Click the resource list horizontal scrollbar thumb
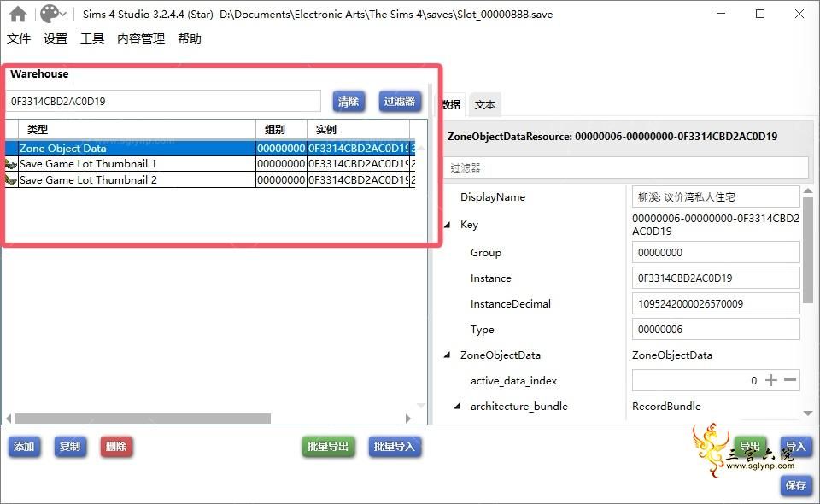The image size is (820, 504). (143, 419)
